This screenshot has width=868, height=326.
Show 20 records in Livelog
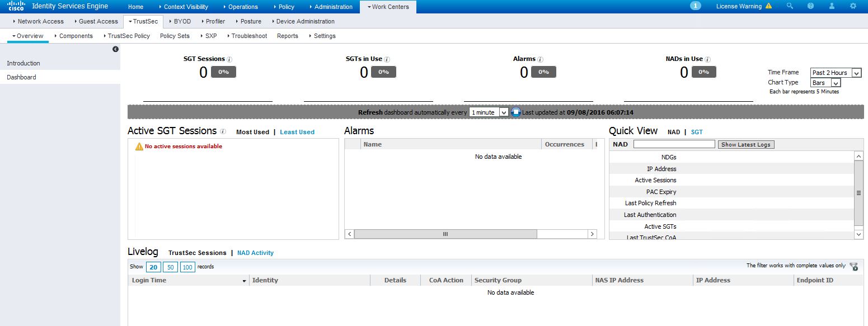tap(153, 267)
